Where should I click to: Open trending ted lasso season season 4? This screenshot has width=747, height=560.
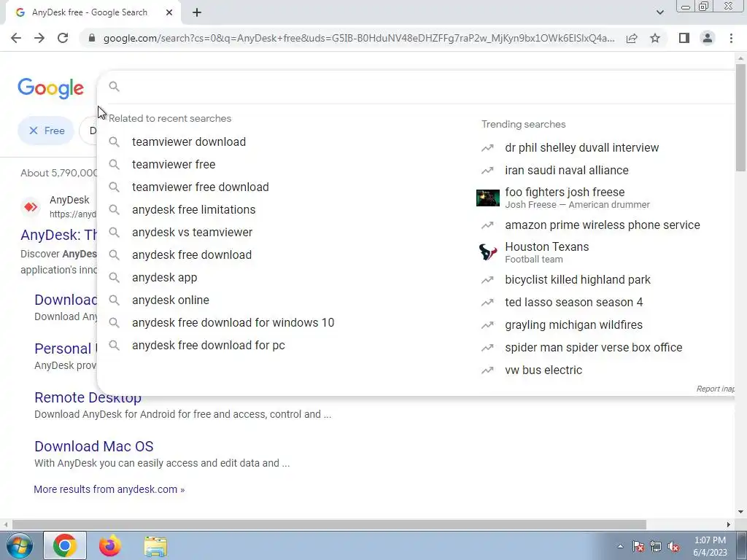click(573, 303)
